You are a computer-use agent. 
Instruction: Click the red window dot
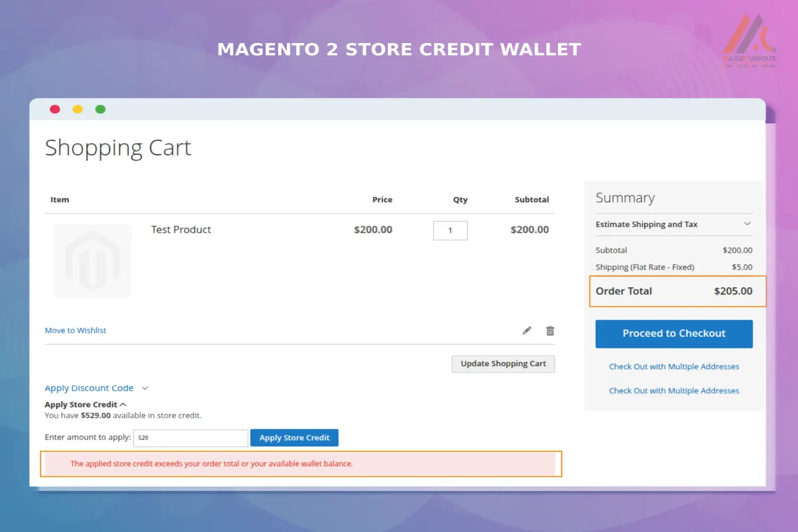coord(55,109)
